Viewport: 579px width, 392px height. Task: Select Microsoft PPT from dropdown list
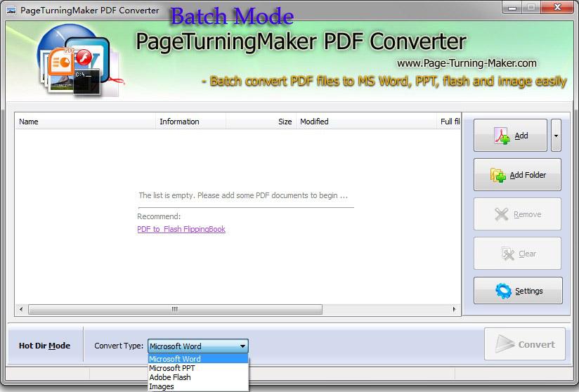198,368
